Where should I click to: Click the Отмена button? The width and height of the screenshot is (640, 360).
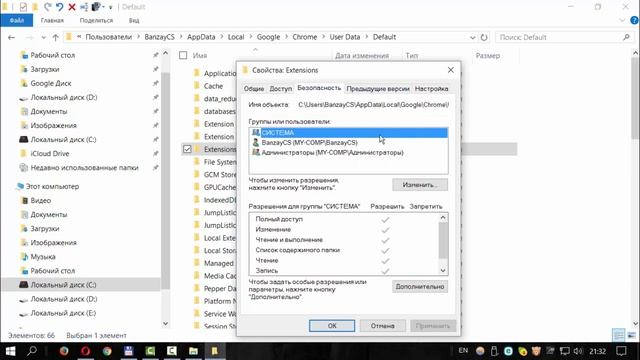(x=383, y=326)
